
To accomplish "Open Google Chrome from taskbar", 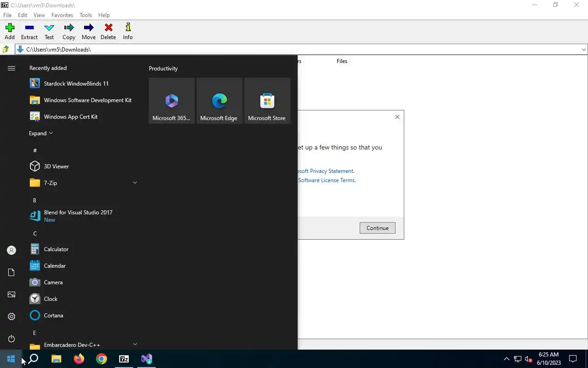I will tap(101, 359).
